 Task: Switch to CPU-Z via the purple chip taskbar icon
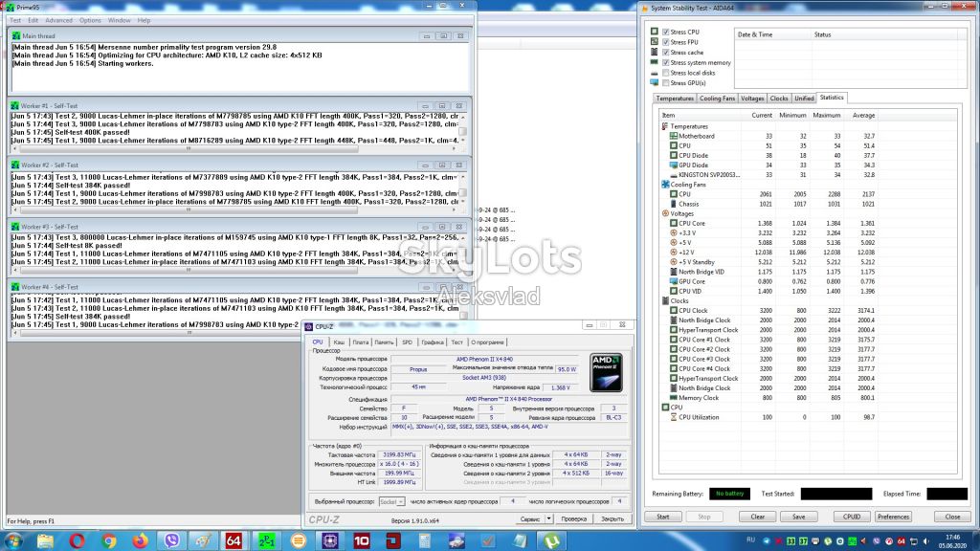(x=330, y=540)
